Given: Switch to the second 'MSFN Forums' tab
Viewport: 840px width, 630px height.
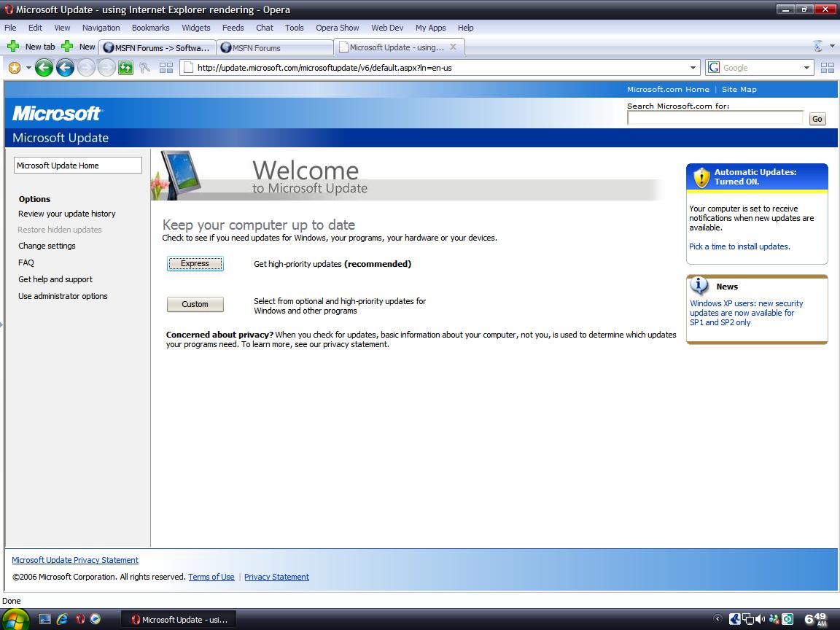Looking at the screenshot, I should point(276,47).
